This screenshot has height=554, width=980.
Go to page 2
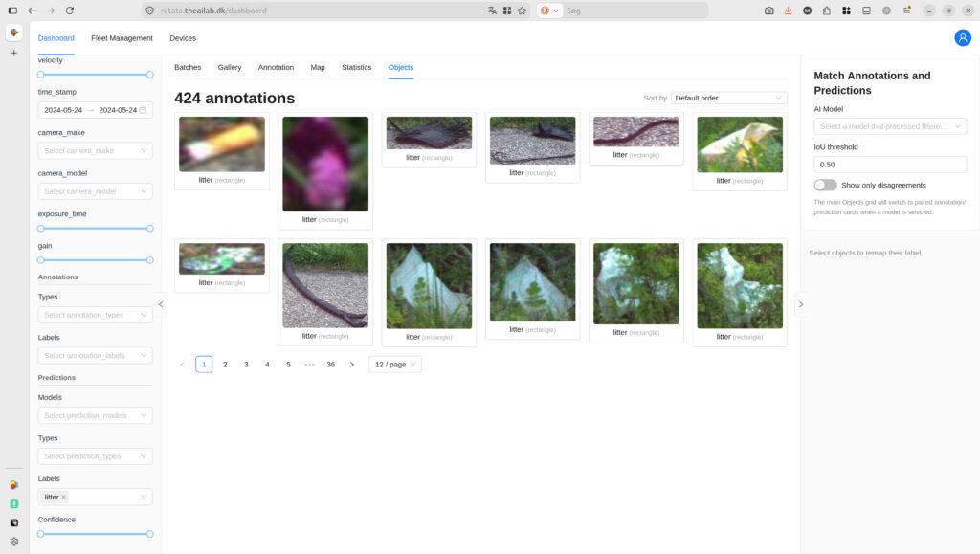[225, 365]
